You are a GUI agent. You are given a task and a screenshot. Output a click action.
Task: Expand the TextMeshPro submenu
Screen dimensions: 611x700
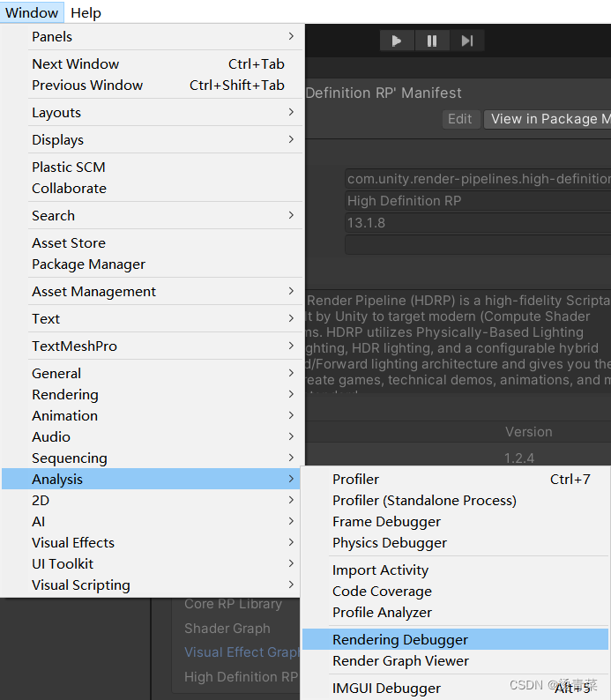pos(153,346)
